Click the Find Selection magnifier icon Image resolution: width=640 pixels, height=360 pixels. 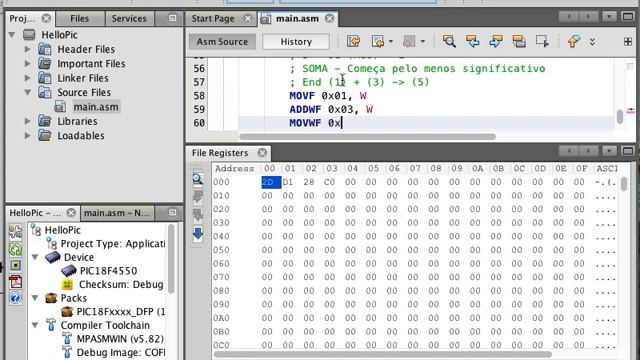449,41
